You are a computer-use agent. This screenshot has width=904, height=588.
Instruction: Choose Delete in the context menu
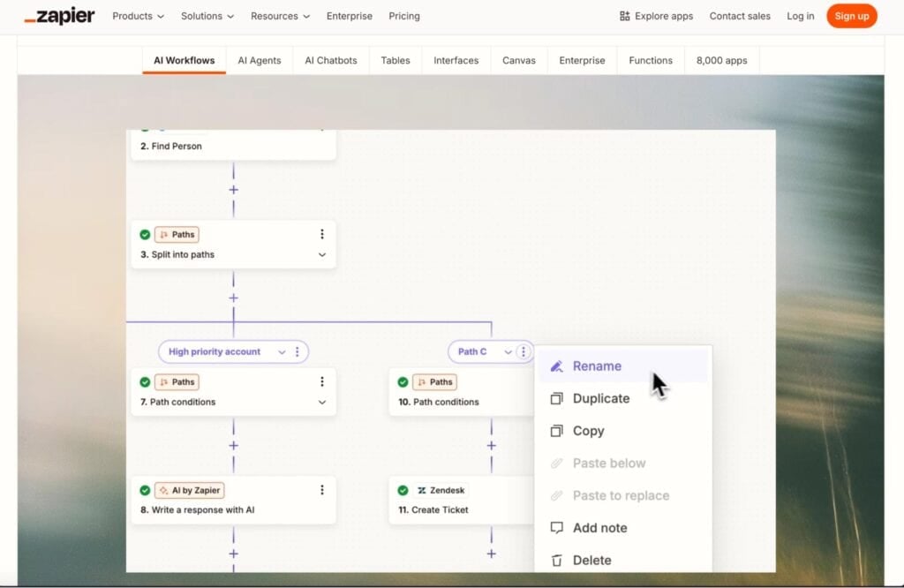pyautogui.click(x=622, y=559)
